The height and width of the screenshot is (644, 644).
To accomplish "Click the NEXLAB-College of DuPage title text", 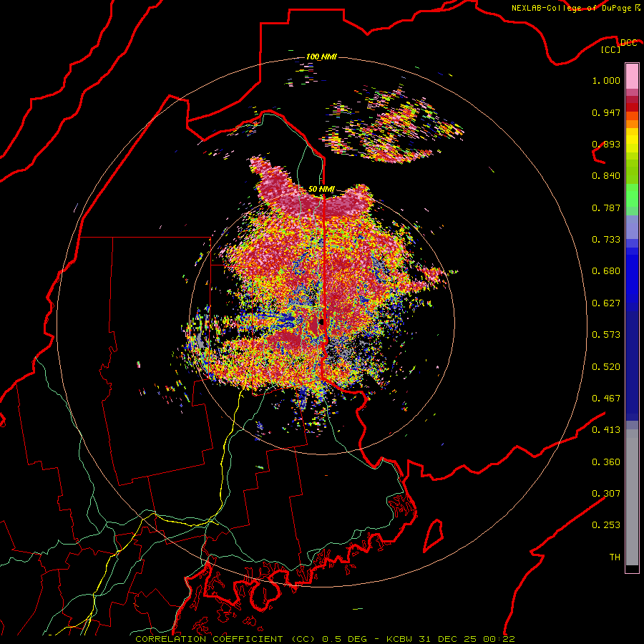I will click(x=571, y=8).
